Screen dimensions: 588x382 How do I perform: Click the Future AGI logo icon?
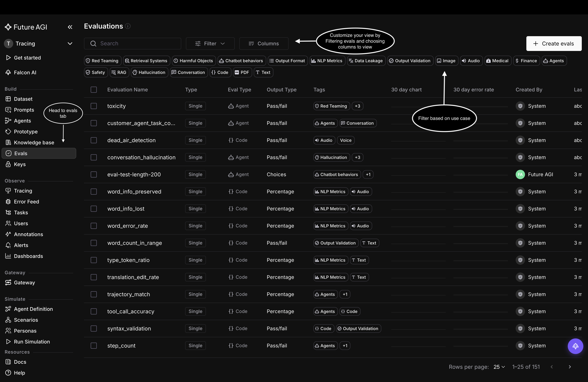coord(8,27)
